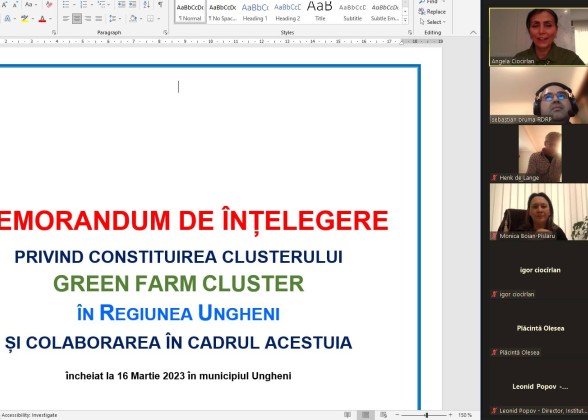588x420 pixels.
Task: Open borders dropdown arrow
Action: (158, 18)
